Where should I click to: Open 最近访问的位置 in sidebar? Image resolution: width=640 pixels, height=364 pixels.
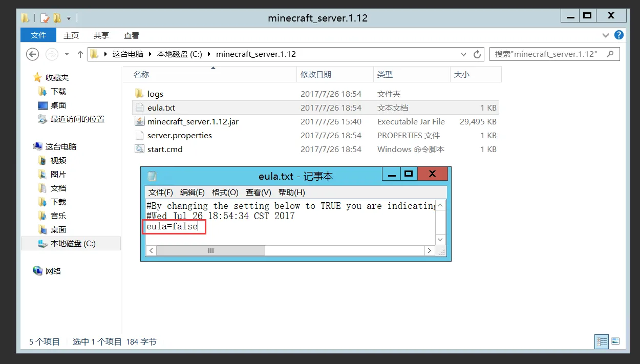[x=77, y=119]
